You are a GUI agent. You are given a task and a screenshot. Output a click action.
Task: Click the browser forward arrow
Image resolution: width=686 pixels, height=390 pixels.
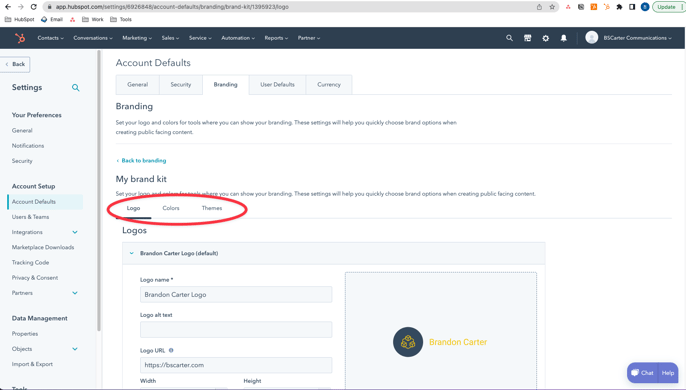(21, 7)
